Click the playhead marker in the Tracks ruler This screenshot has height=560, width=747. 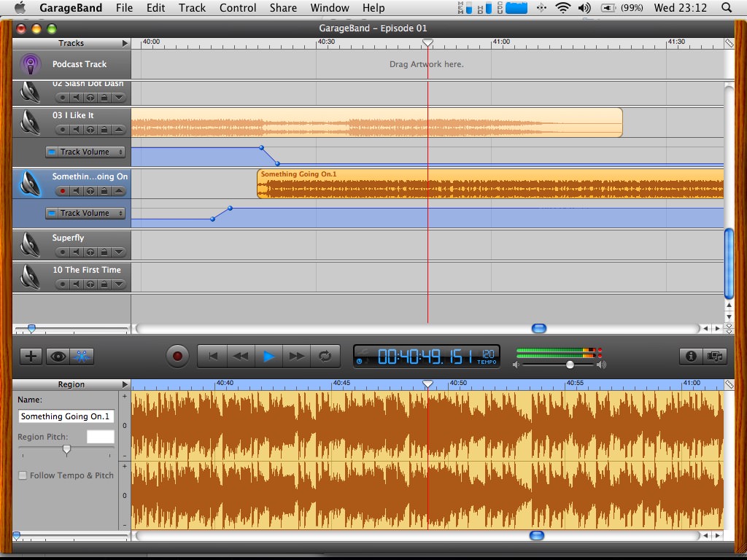click(427, 43)
